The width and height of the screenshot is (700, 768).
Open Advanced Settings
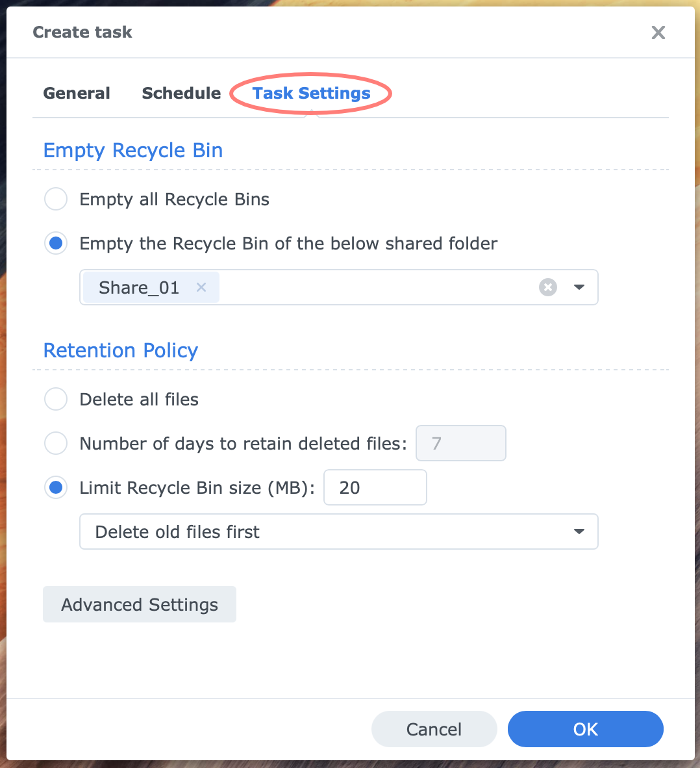pos(139,604)
